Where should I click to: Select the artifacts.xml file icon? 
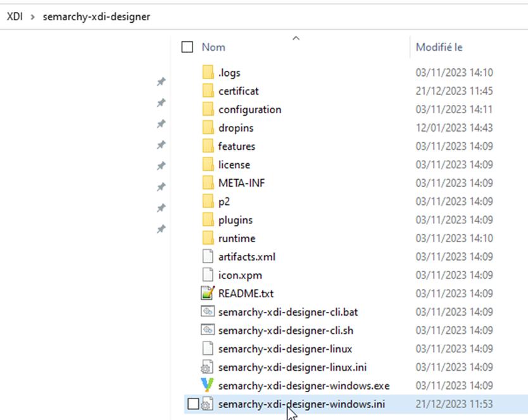click(x=207, y=256)
